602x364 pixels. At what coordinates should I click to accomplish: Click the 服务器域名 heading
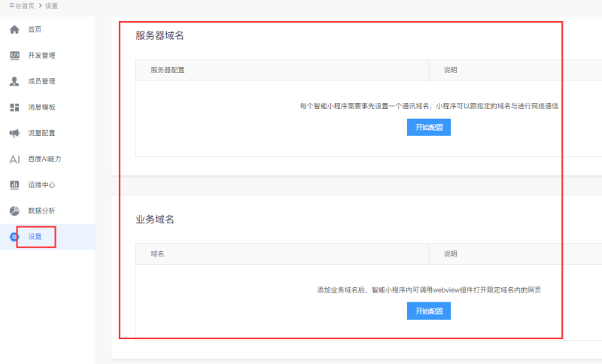coord(160,35)
